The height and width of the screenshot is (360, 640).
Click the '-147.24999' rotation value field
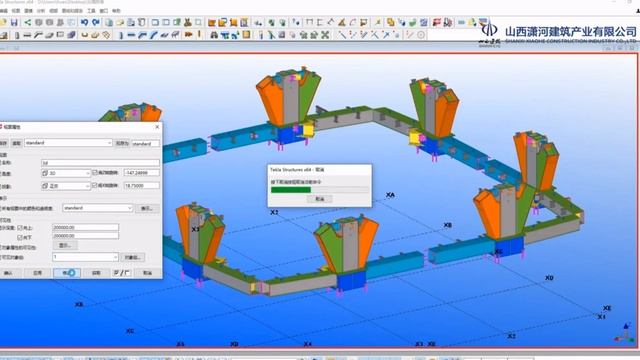pyautogui.click(x=142, y=173)
